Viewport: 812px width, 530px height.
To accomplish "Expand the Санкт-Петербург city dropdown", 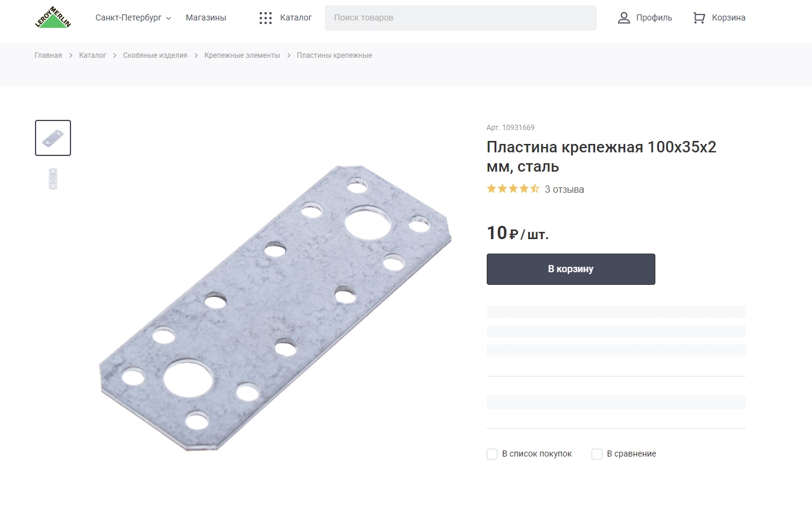I will point(133,18).
